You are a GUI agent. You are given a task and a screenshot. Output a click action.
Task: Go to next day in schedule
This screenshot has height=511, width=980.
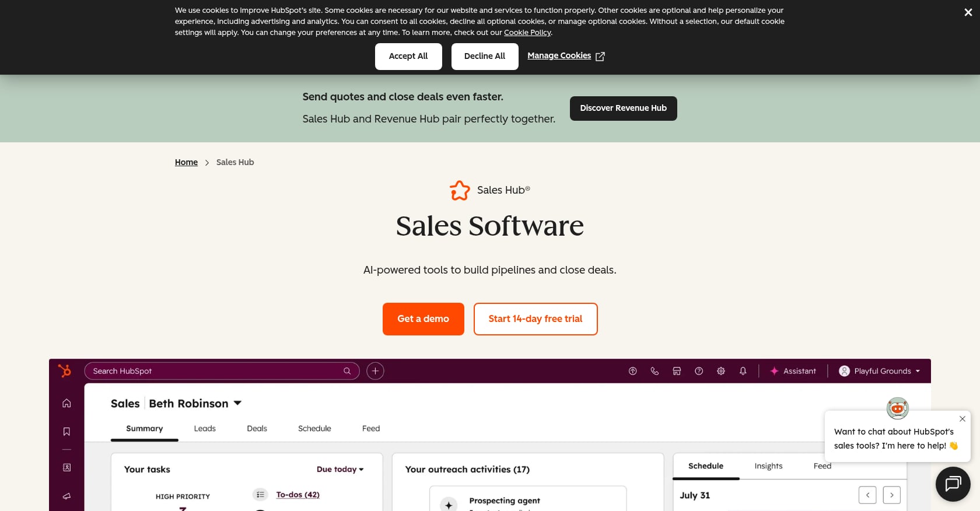[891, 495]
